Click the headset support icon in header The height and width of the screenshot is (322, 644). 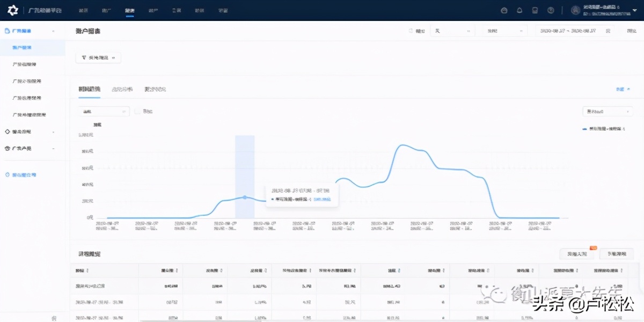coord(503,11)
